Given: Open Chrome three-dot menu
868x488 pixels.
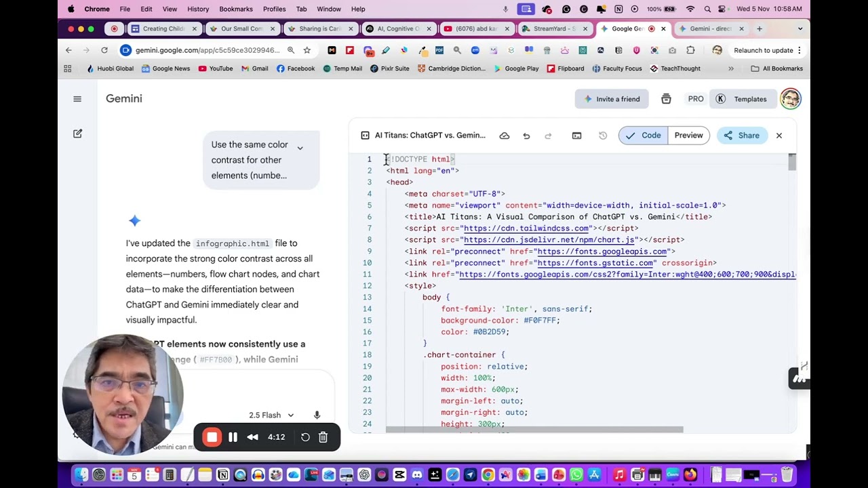Looking at the screenshot, I should click(x=800, y=50).
